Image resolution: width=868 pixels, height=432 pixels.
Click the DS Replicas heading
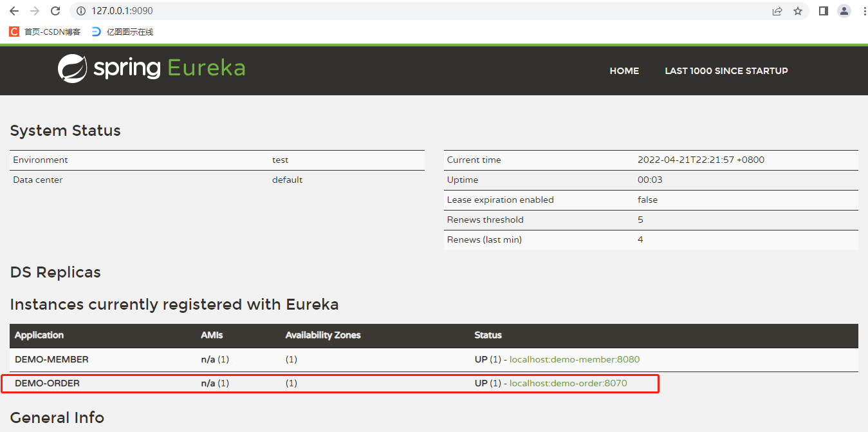point(55,272)
